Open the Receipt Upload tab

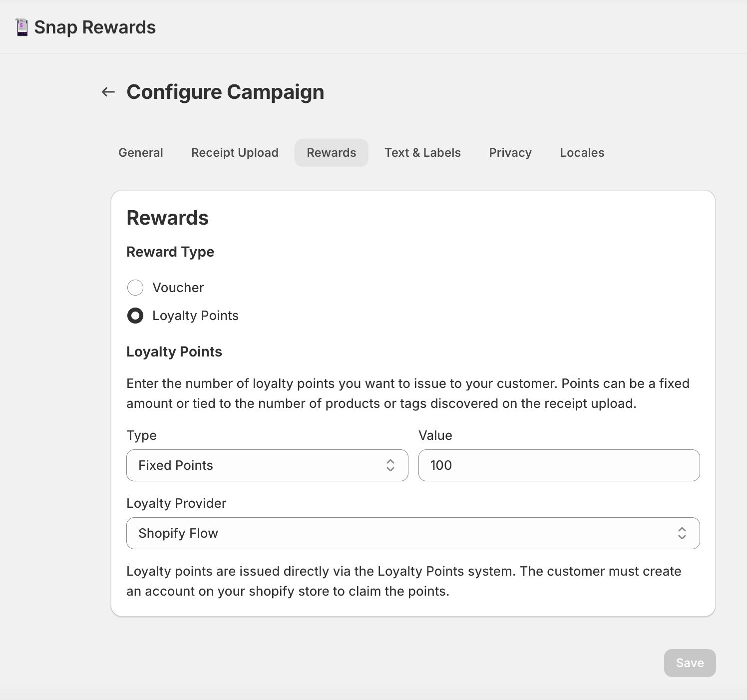pyautogui.click(x=235, y=153)
